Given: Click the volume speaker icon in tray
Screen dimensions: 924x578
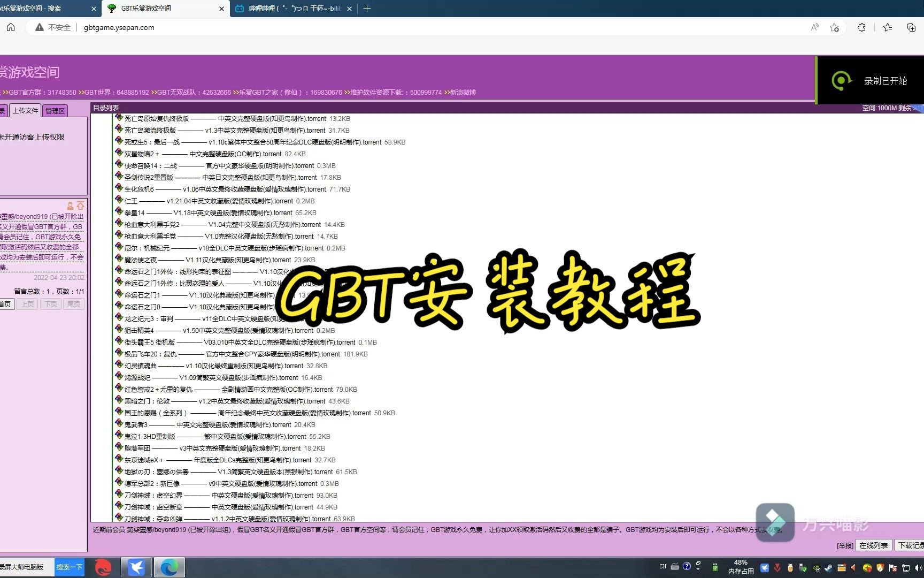Looking at the screenshot, I should click(x=918, y=567).
